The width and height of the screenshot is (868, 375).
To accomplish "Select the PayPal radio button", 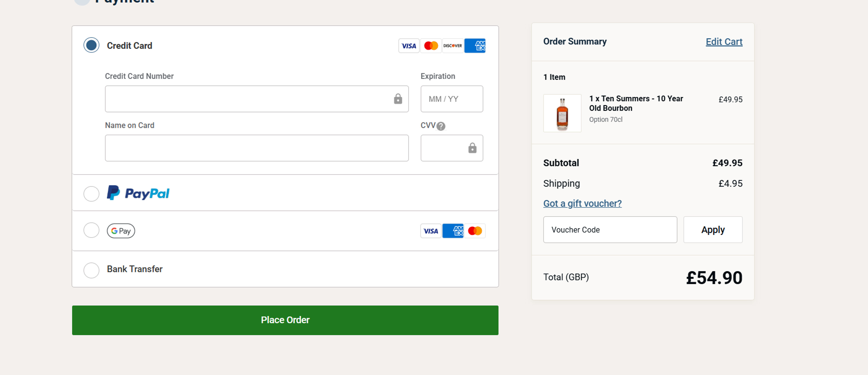I will point(91,194).
